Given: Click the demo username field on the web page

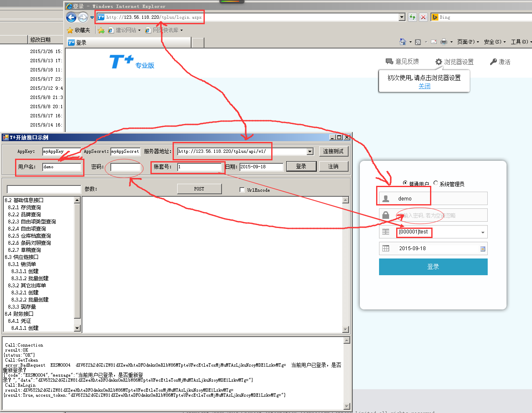Looking at the screenshot, I should click(433, 198).
